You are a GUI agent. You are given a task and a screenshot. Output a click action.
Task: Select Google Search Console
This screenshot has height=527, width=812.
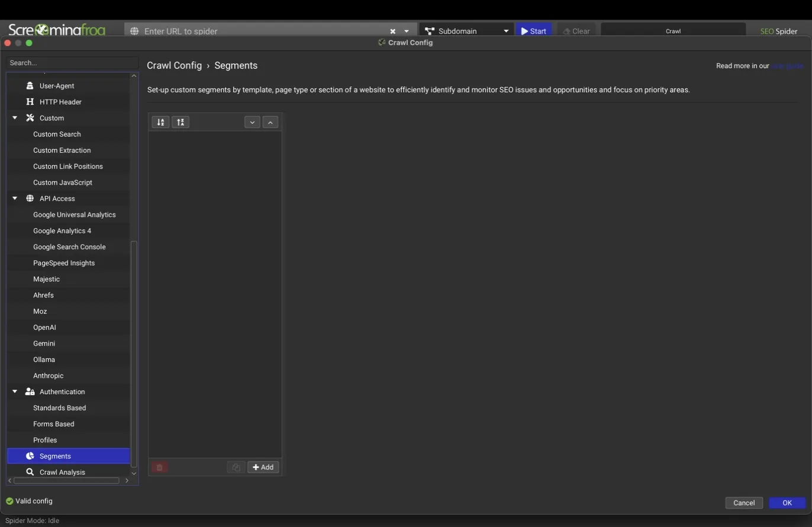coord(69,247)
